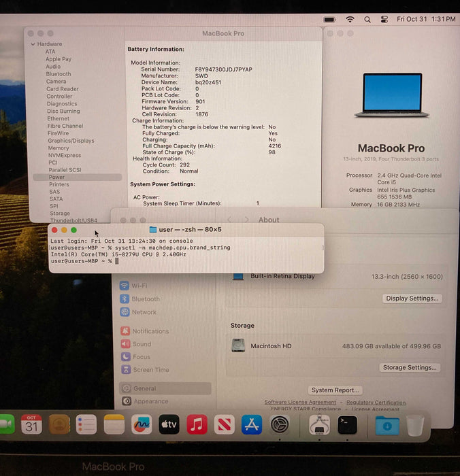Click Cycle Count value 292
Screen dimensions: 460x476
pos(184,165)
